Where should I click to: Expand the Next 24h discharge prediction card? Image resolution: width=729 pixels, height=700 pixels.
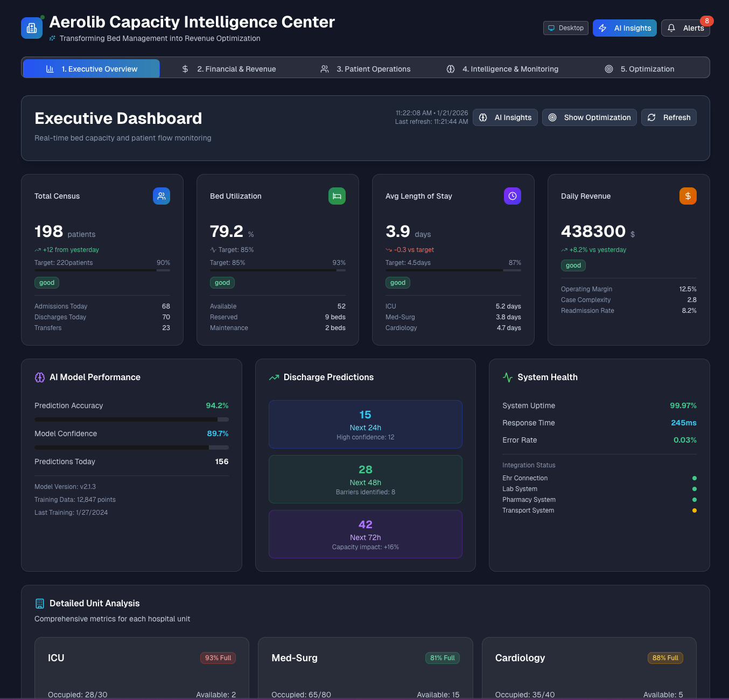coord(365,424)
